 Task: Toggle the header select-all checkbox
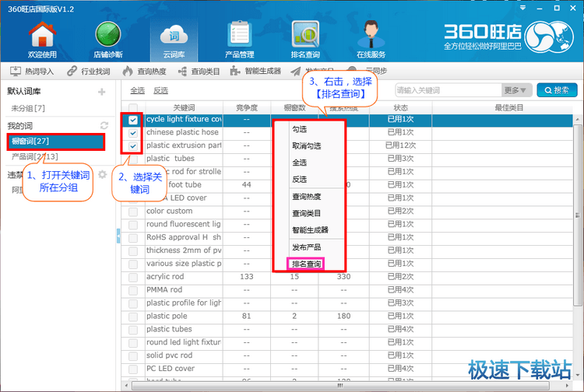coord(133,108)
